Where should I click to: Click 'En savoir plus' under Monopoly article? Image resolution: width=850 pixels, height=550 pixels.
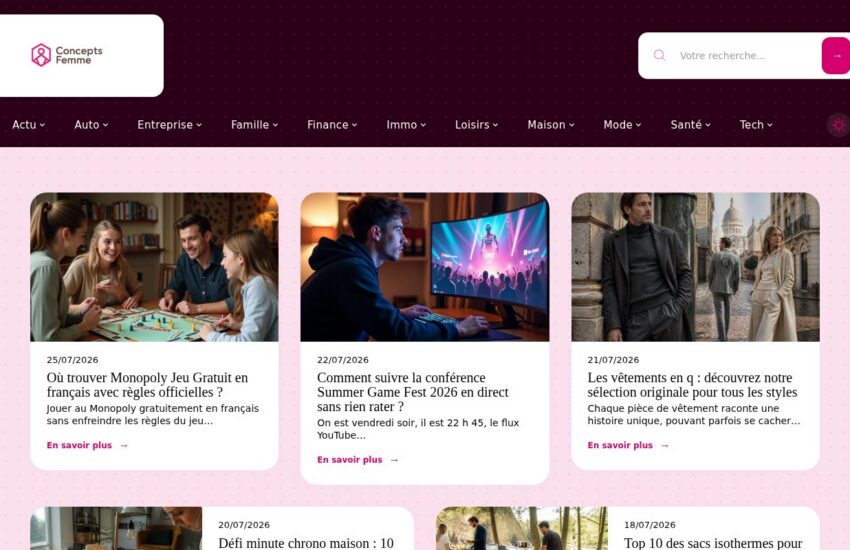pos(87,445)
